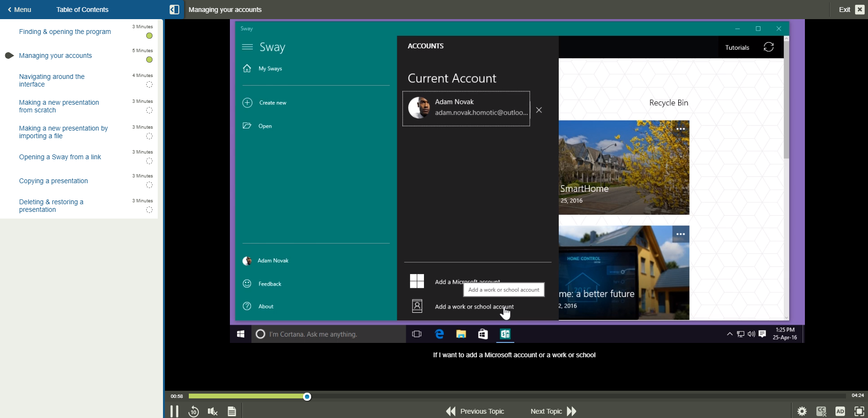The width and height of the screenshot is (868, 418).
Task: Click Create new in Sway
Action: (265, 103)
